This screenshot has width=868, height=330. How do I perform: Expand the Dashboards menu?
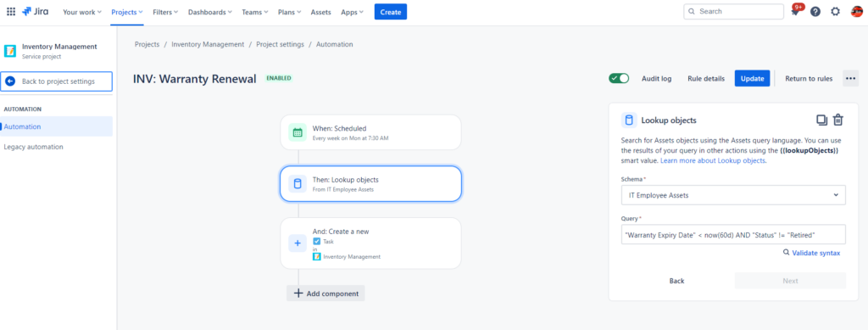pyautogui.click(x=210, y=12)
